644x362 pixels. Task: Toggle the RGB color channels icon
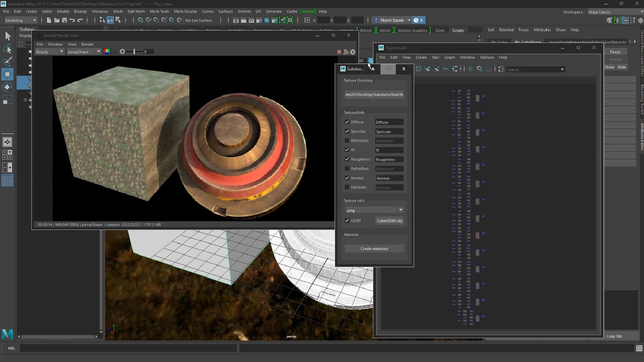107,52
